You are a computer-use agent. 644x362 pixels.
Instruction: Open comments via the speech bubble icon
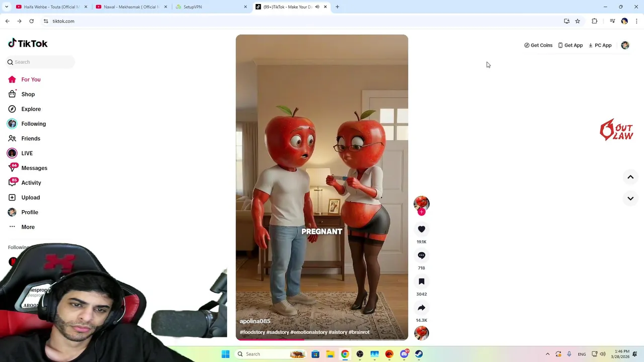pyautogui.click(x=422, y=255)
